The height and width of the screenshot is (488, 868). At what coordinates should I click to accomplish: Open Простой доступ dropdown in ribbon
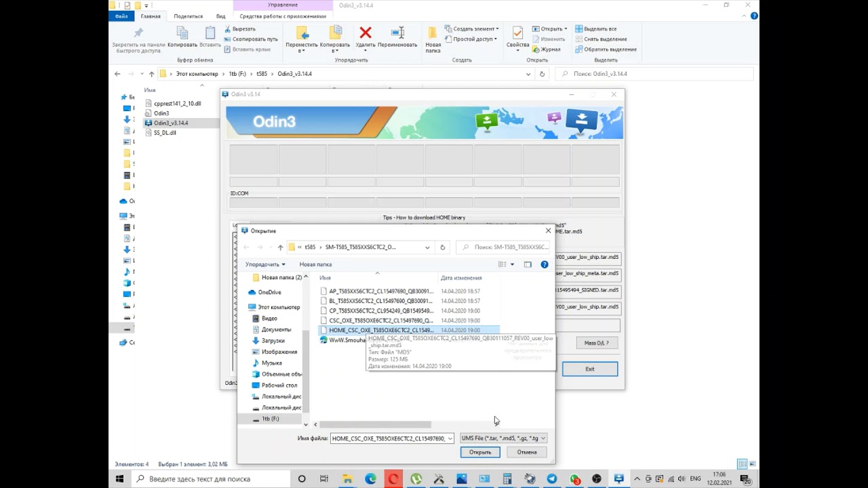pos(470,39)
